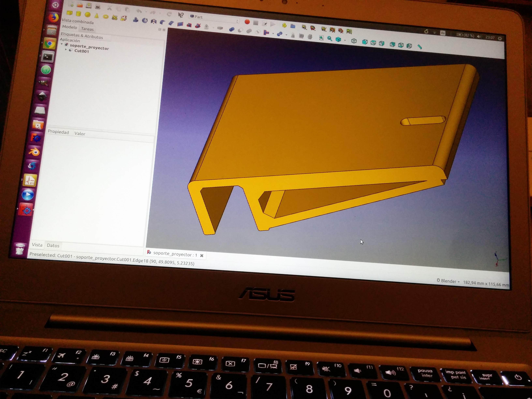Set the Left view cube
Image resolution: width=532 pixels, height=399 pixels.
(409, 46)
